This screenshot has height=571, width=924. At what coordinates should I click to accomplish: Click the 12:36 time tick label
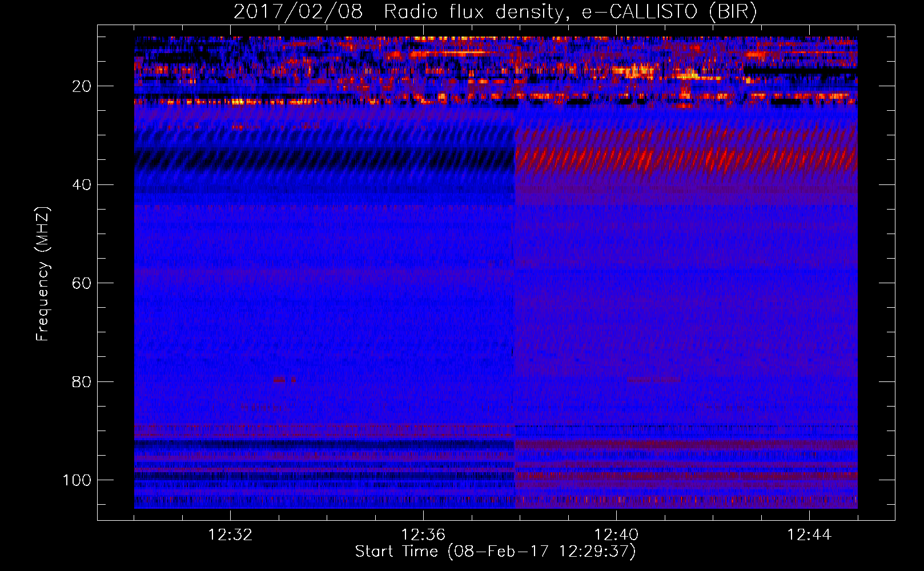click(x=423, y=535)
